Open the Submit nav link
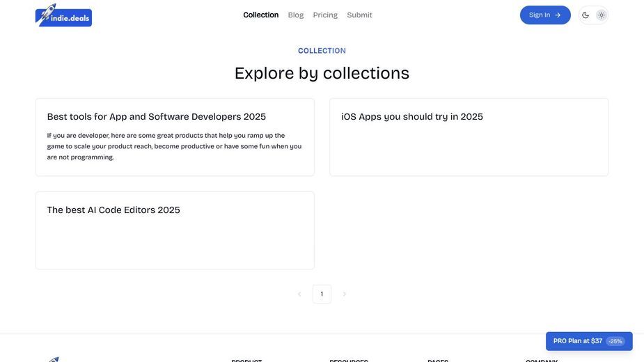The height and width of the screenshot is (362, 644). [x=359, y=15]
